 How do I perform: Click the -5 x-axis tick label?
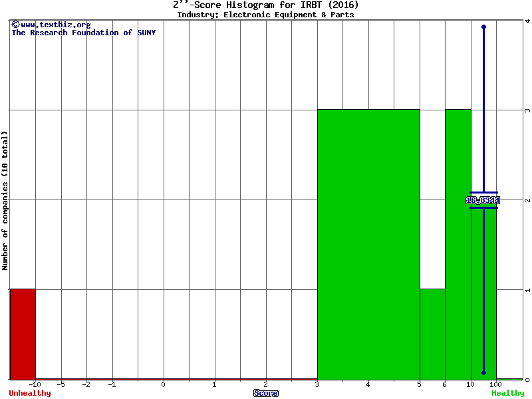[61, 384]
